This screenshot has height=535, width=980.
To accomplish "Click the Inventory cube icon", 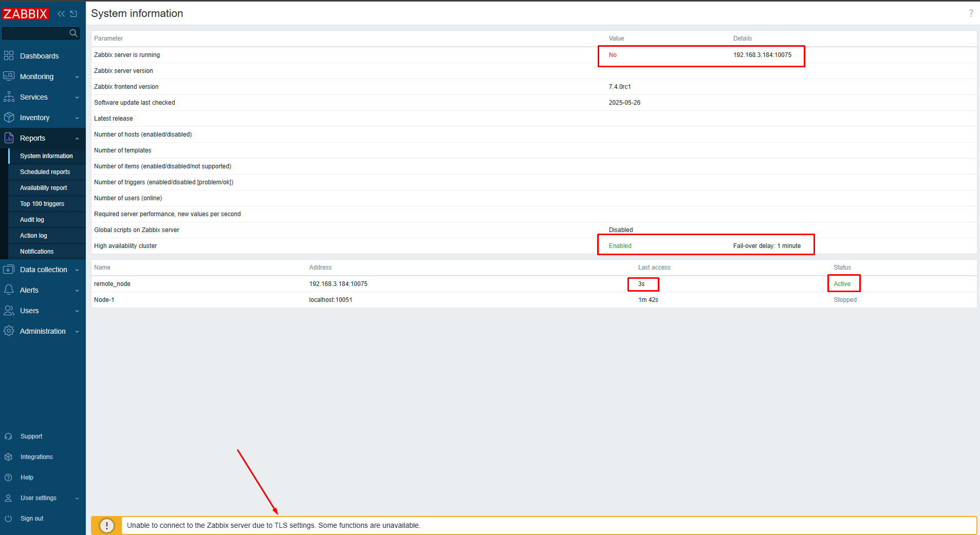I will [9, 117].
